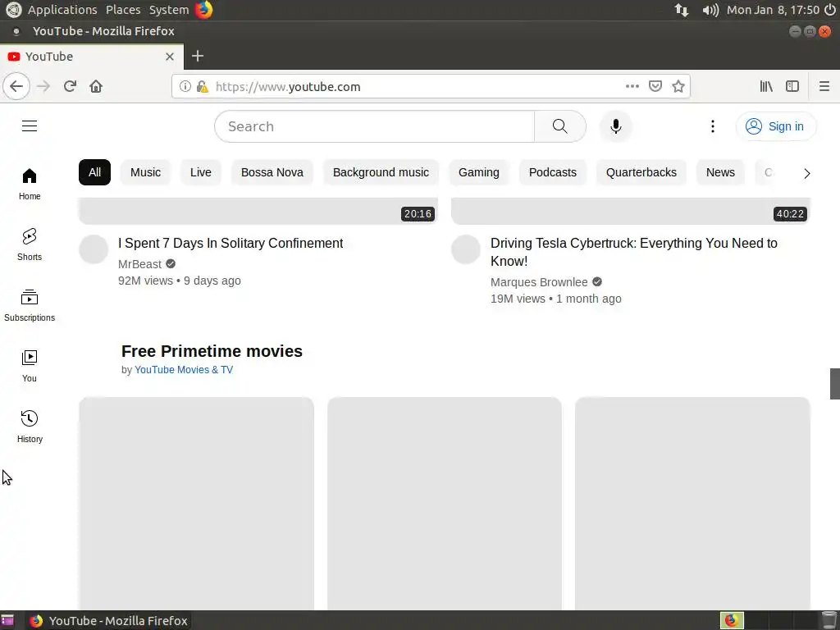The image size is (840, 630).
Task: Open the MrBeast channel name link
Action: (139, 264)
